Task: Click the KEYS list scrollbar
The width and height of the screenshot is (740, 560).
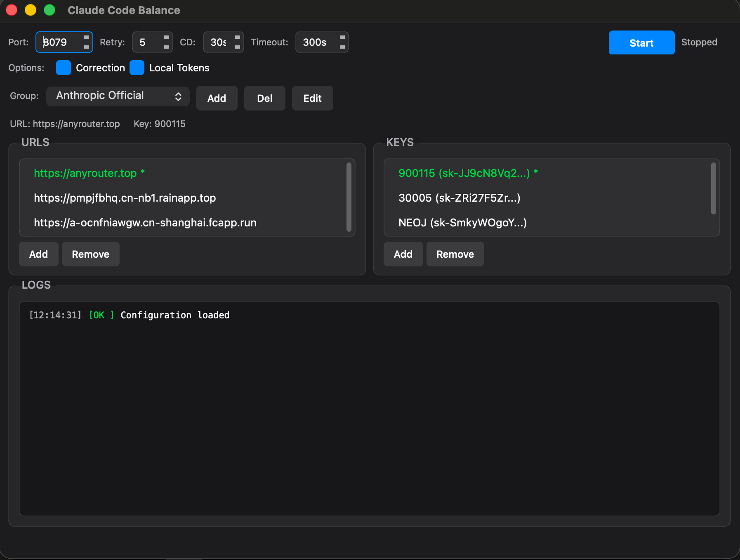Action: pyautogui.click(x=713, y=188)
